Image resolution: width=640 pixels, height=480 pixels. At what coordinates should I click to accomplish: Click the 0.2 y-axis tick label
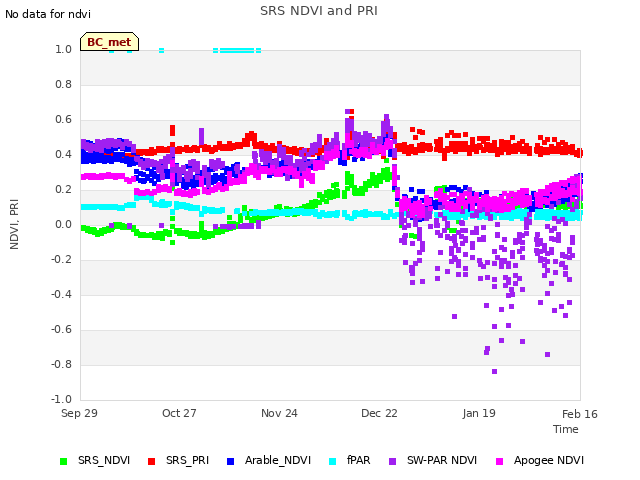(63, 189)
